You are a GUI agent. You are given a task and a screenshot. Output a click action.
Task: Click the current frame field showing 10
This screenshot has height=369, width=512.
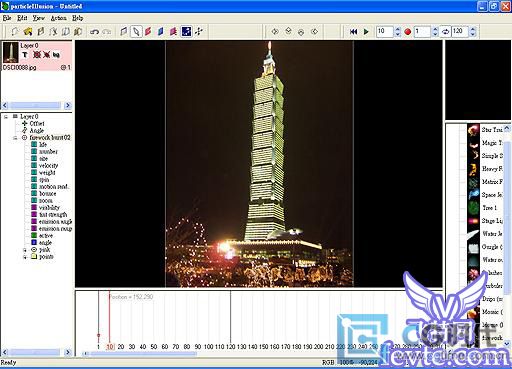tap(385, 32)
